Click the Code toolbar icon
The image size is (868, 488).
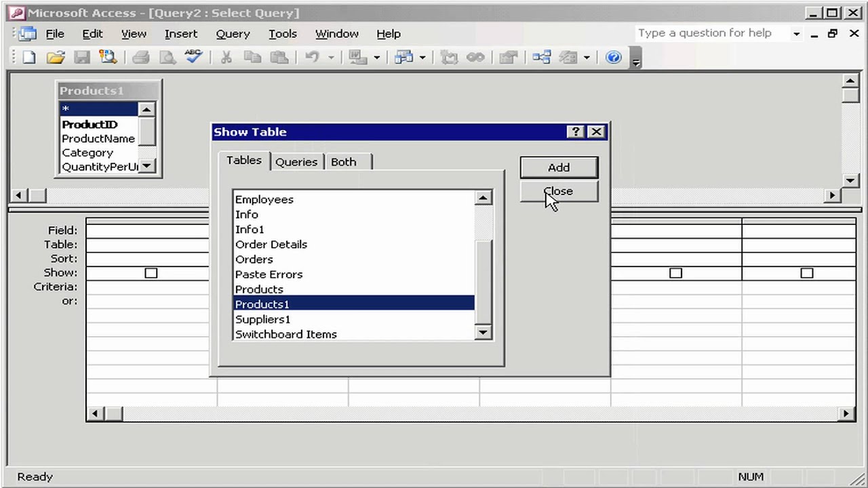coord(449,58)
